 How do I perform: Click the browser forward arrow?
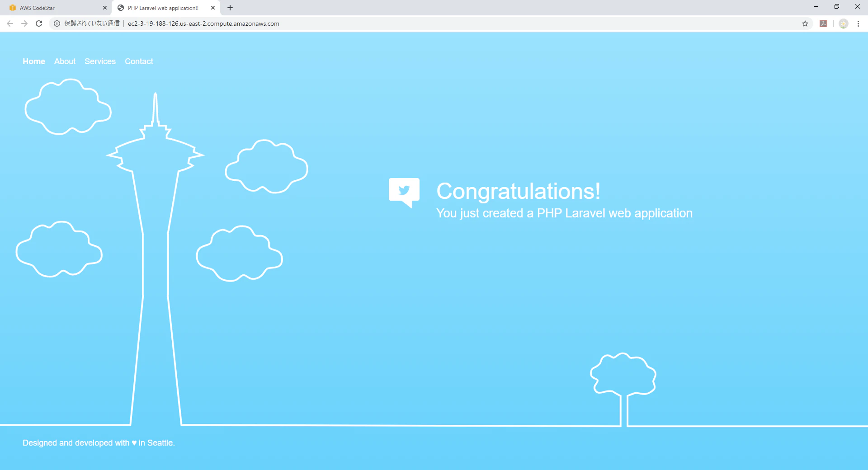click(24, 23)
